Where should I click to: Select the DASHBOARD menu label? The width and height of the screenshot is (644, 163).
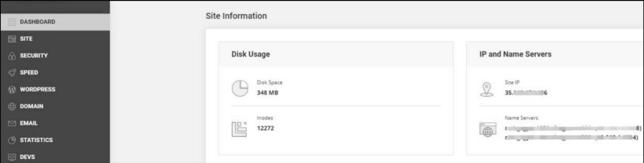tap(37, 22)
